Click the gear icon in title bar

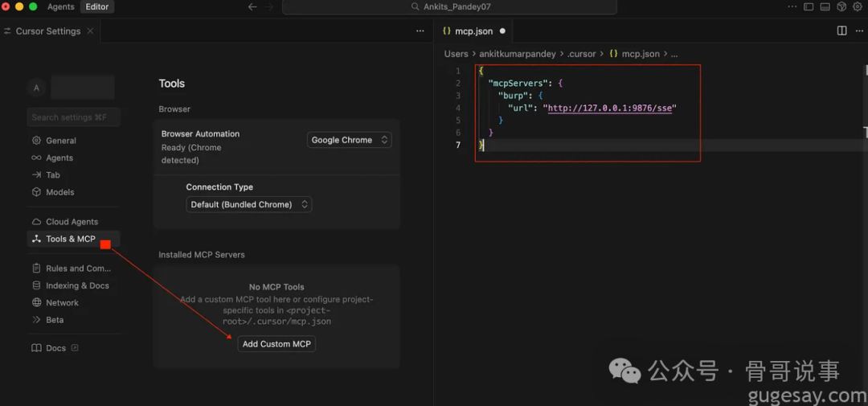(x=858, y=6)
